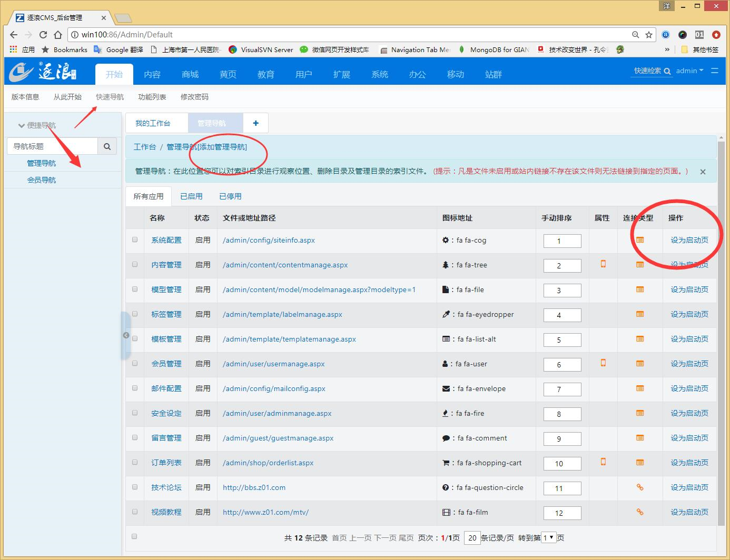Click the 工作台 breadcrumb link
730x560 pixels.
pyautogui.click(x=145, y=147)
